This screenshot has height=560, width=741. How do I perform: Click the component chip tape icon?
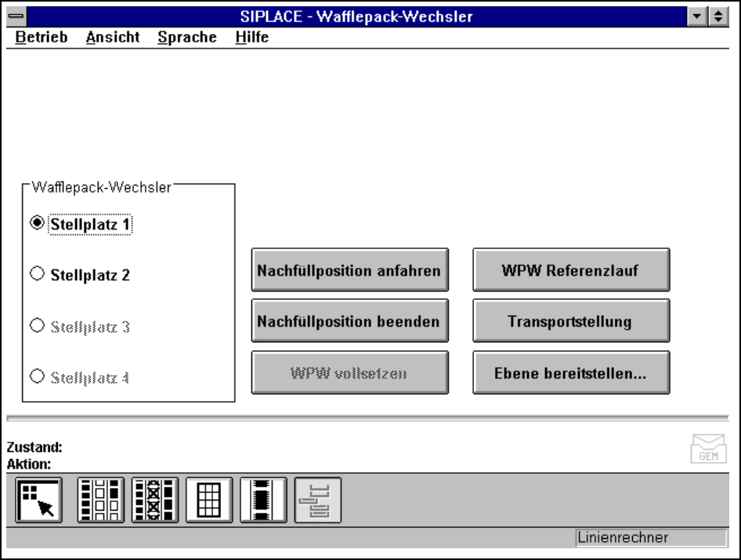pos(264,500)
